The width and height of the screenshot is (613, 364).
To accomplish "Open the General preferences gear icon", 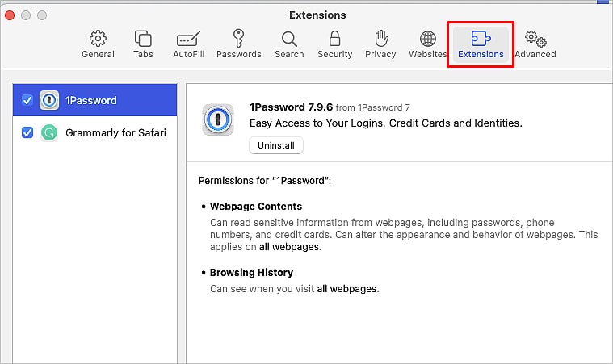I will coord(98,38).
